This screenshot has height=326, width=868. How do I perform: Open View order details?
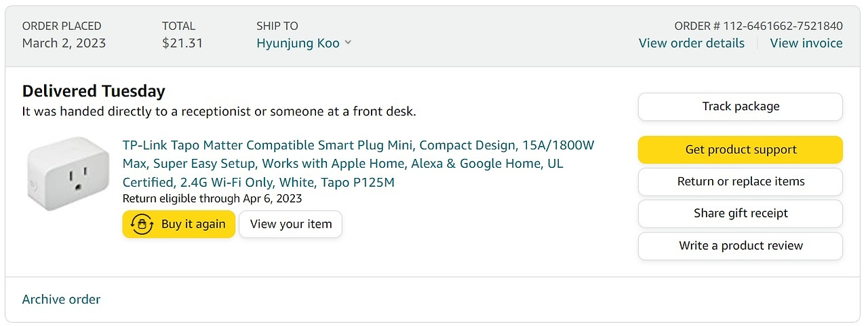click(691, 43)
